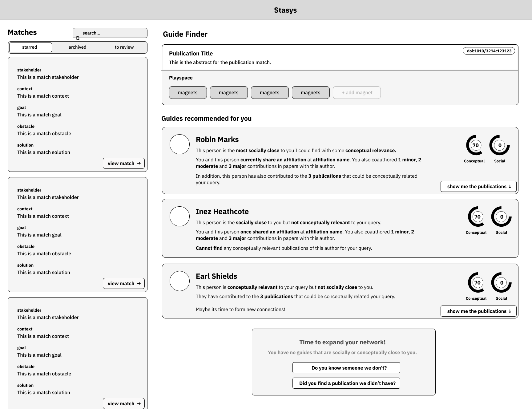Image resolution: width=532 pixels, height=409 pixels.
Task: Click Inez Heathcote's profile picture
Action: (179, 216)
